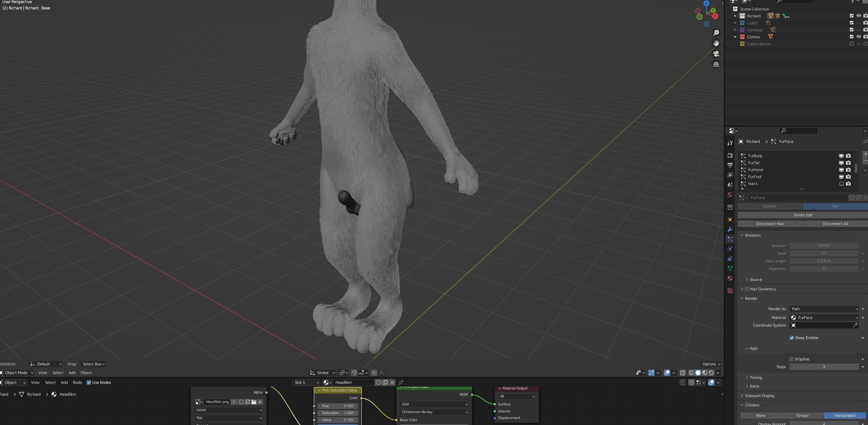Add new particle system slot plus button

point(865,154)
